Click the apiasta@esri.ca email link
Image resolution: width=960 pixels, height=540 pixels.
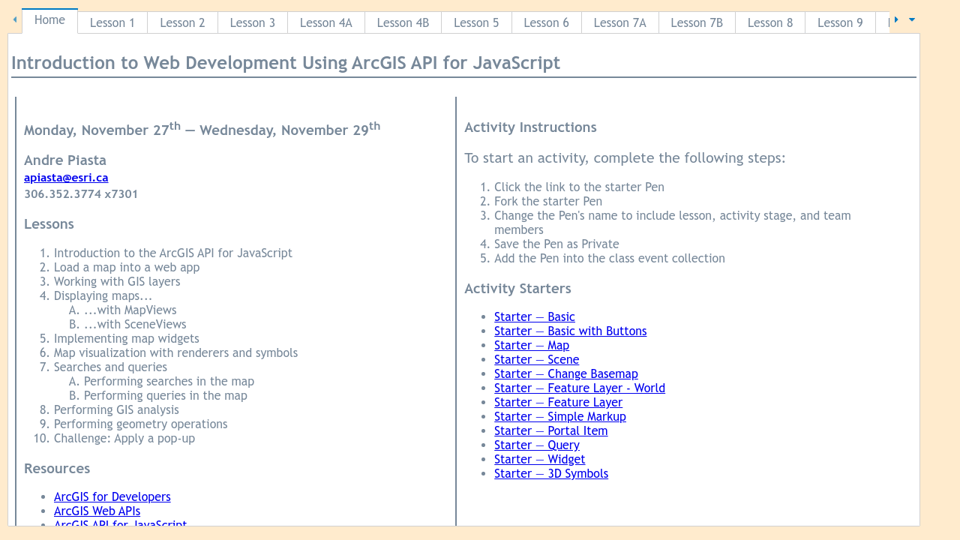click(x=66, y=178)
